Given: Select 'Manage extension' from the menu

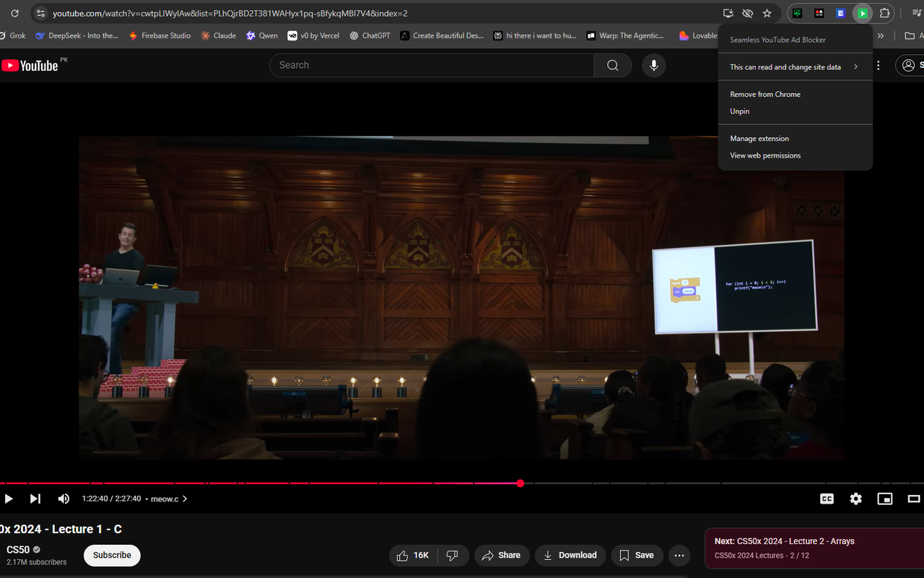Looking at the screenshot, I should 759,138.
